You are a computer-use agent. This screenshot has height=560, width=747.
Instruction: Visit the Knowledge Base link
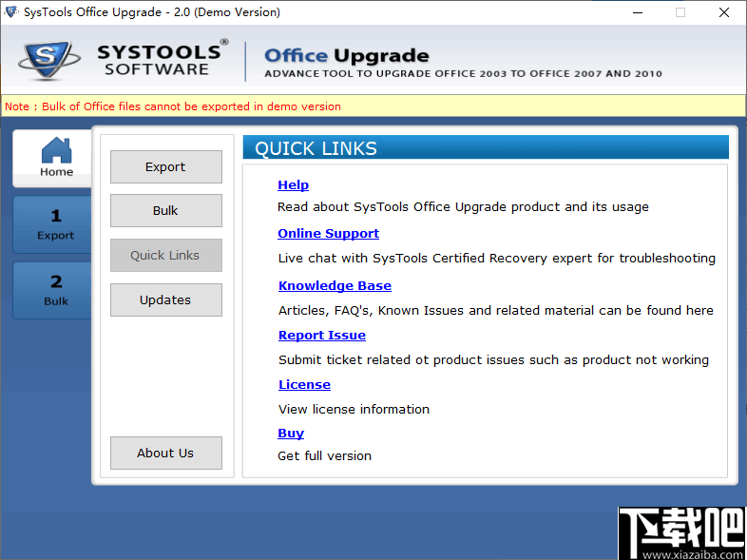[x=335, y=285]
